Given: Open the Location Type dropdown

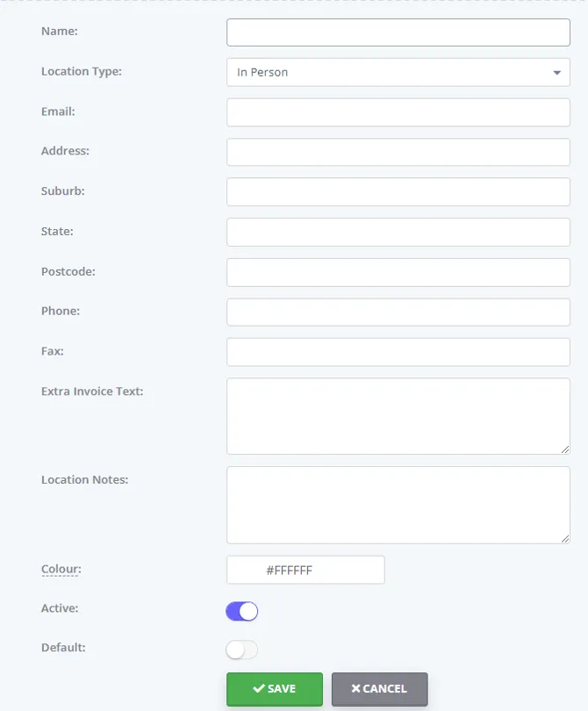Looking at the screenshot, I should coord(398,72).
